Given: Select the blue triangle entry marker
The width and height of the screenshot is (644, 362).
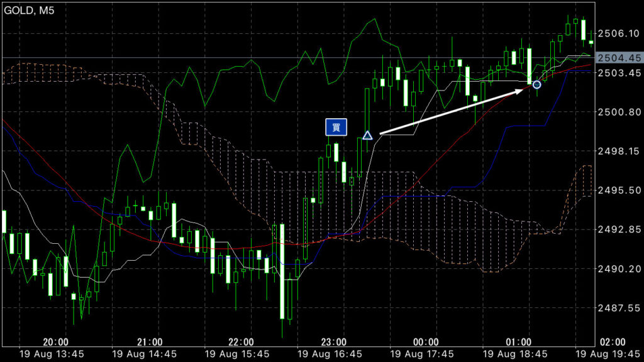Looking at the screenshot, I should click(x=368, y=135).
